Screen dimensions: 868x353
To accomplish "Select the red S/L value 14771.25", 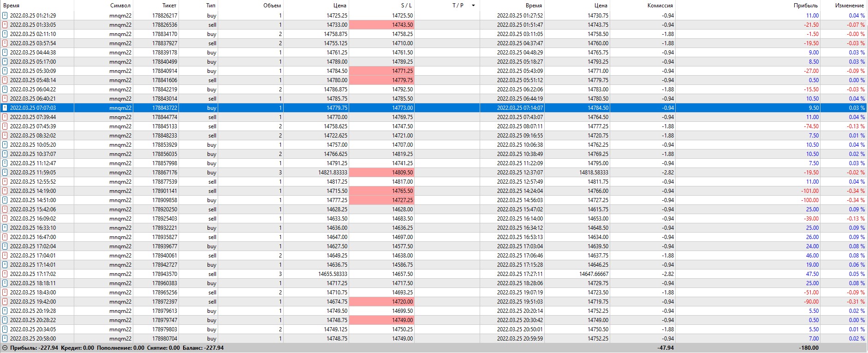I will coord(382,71).
